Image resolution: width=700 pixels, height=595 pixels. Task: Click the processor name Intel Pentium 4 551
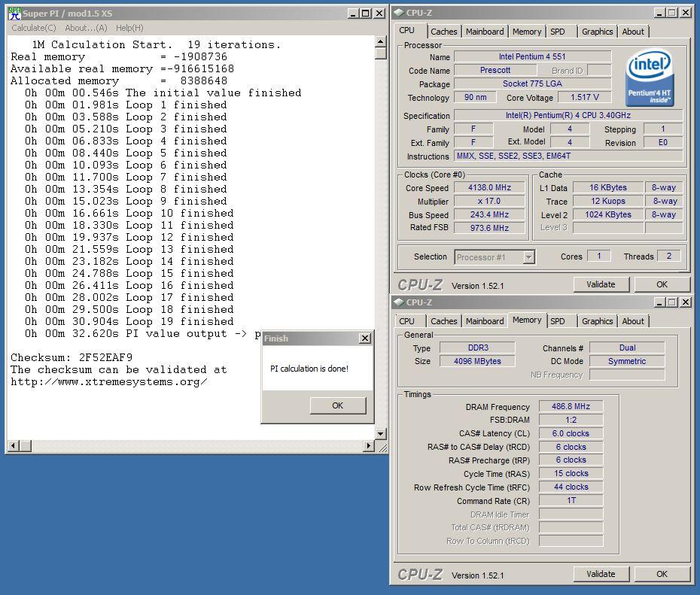click(x=532, y=56)
